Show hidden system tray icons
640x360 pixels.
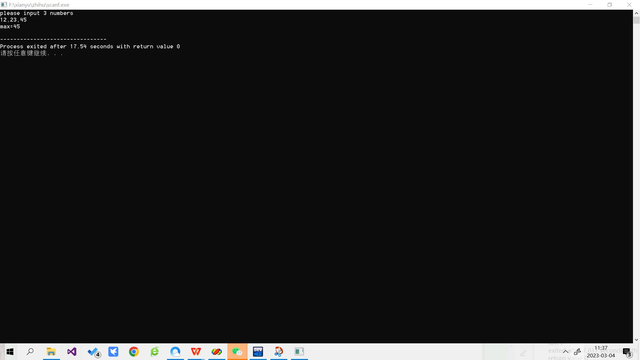pos(565,352)
